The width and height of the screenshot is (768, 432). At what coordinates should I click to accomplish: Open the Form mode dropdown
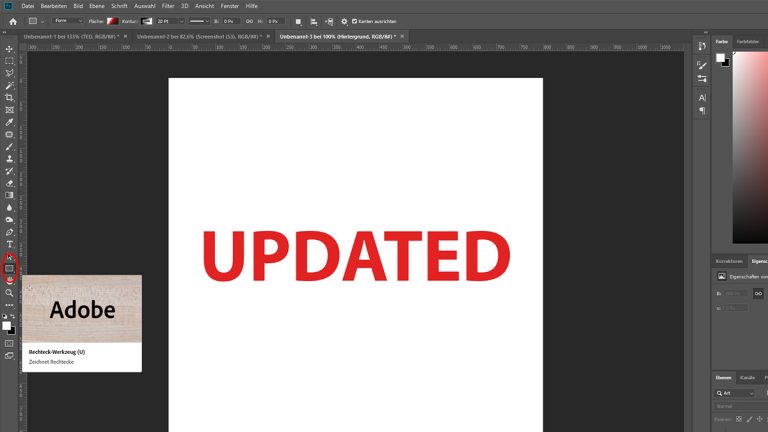(x=68, y=21)
